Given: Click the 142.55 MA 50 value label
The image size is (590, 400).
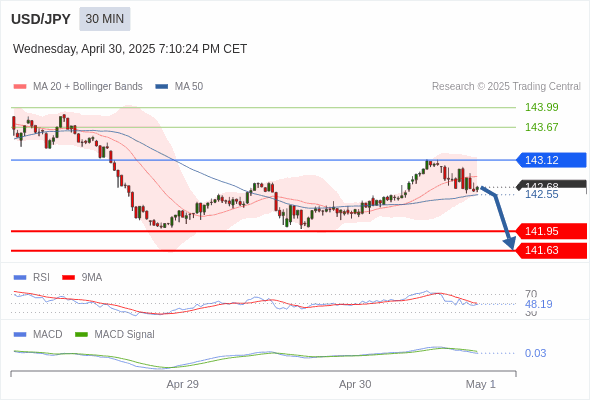Looking at the screenshot, I should coord(541,195).
